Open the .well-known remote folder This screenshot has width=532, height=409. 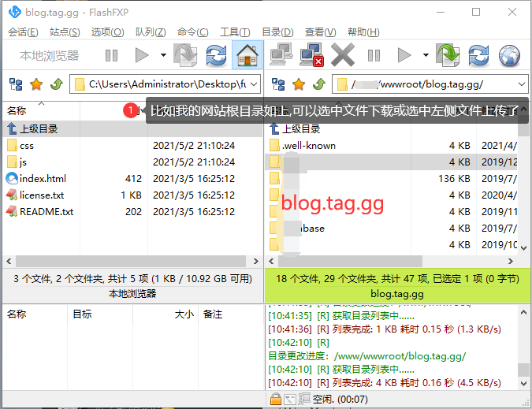click(309, 146)
